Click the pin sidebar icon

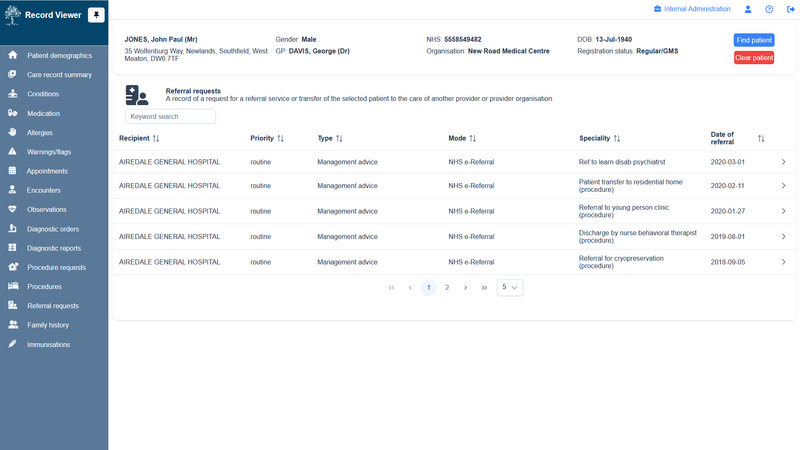tap(96, 15)
